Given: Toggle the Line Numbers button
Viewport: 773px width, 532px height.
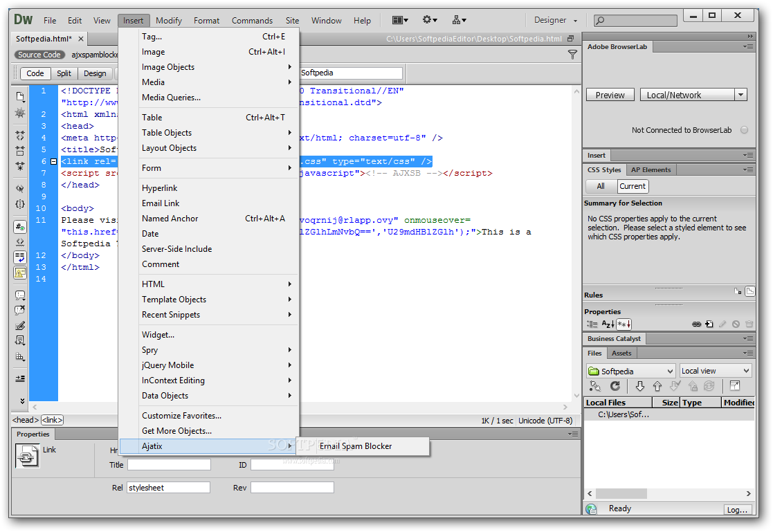Looking at the screenshot, I should coord(19,227).
